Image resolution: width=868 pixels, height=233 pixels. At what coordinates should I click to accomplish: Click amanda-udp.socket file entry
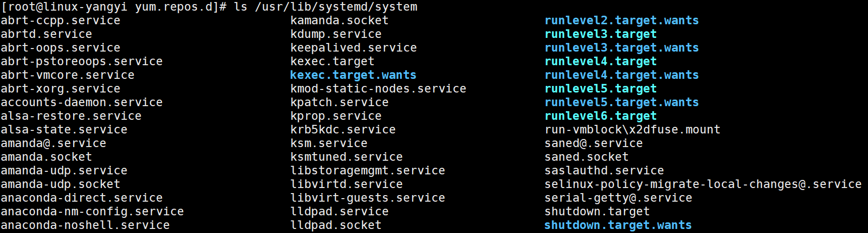coord(61,184)
